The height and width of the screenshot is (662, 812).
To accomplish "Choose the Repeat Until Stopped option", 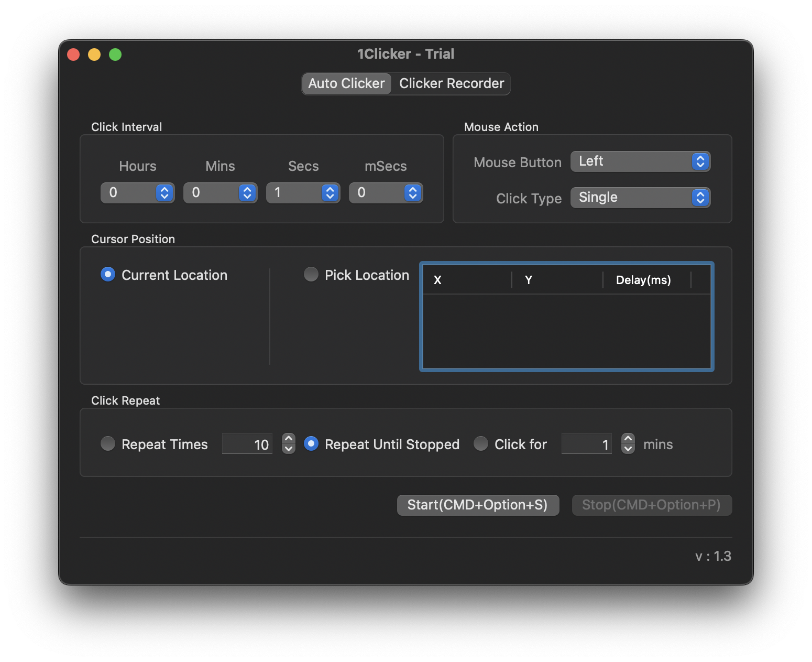I will (311, 444).
